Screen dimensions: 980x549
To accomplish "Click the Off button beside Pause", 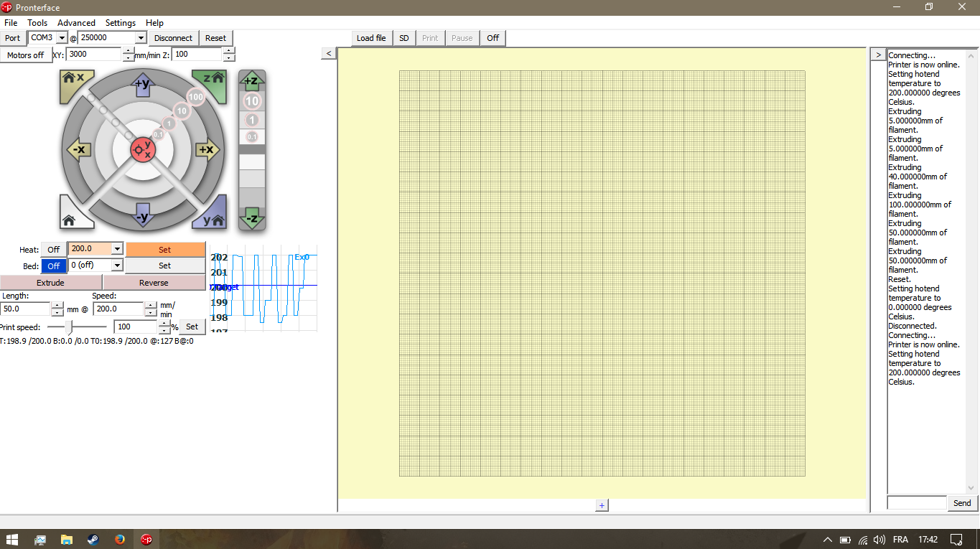I will tap(493, 38).
